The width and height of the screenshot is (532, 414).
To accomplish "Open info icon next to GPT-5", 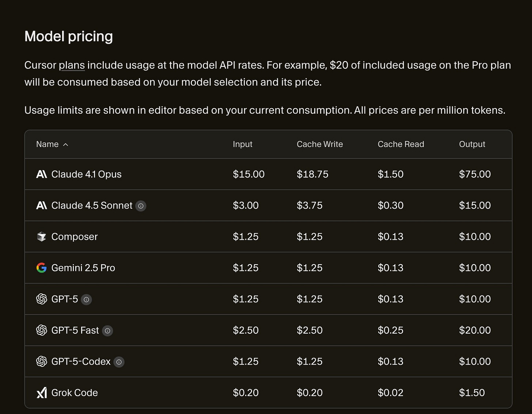I will click(86, 299).
